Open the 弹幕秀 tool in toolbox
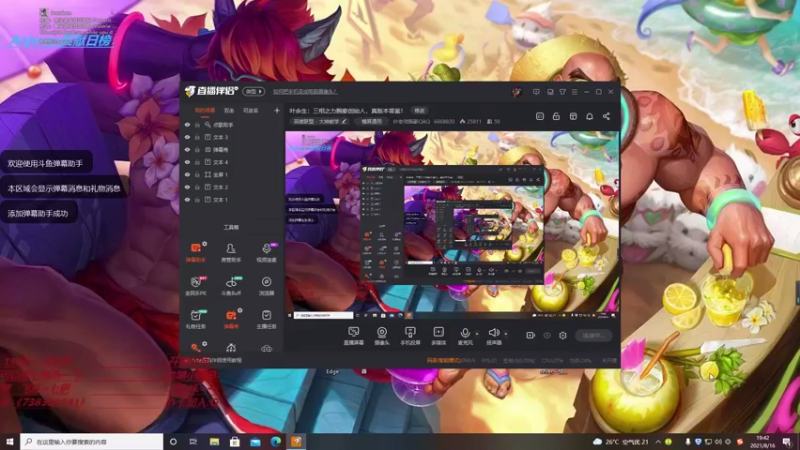This screenshot has width=800, height=450. coord(231,319)
